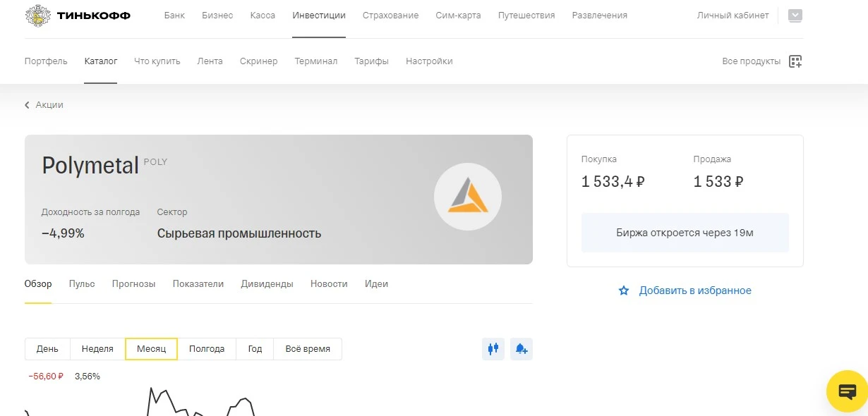The image size is (868, 416).
Task: Set chart period to Год
Action: coord(255,349)
